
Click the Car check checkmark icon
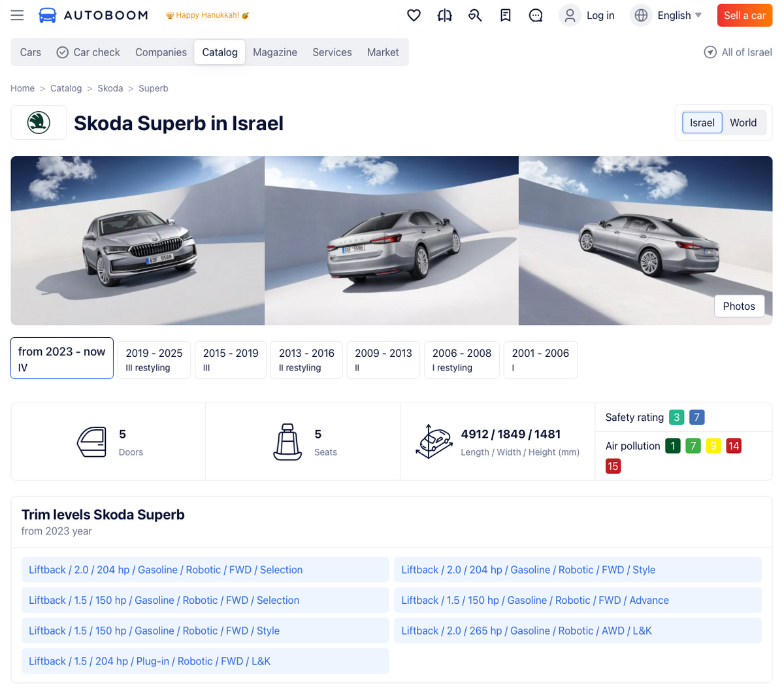tap(63, 52)
